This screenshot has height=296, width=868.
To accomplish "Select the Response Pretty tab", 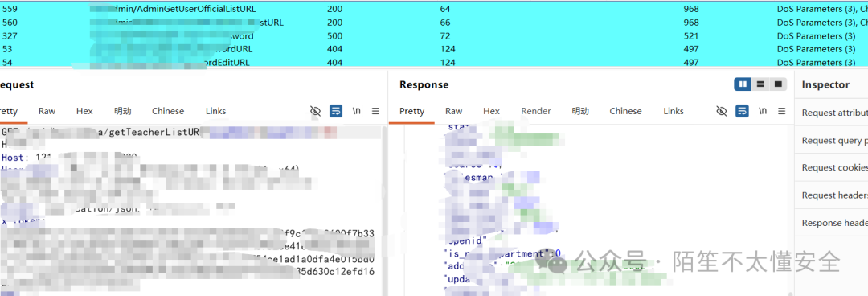I will click(x=411, y=111).
